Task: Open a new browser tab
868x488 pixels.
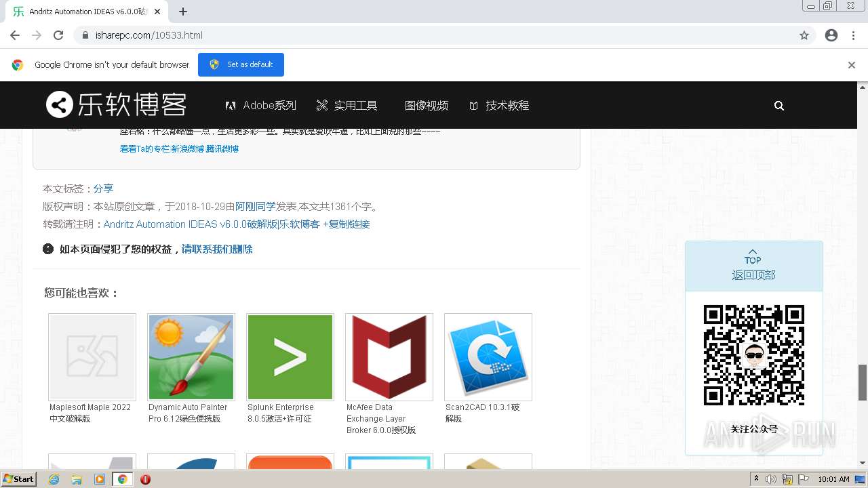Action: (x=183, y=12)
